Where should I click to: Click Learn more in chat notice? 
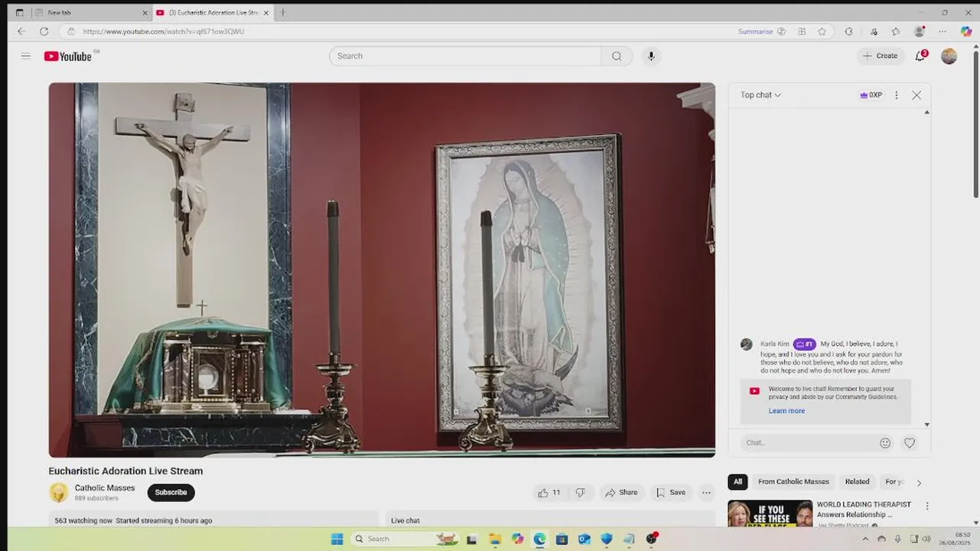click(786, 411)
